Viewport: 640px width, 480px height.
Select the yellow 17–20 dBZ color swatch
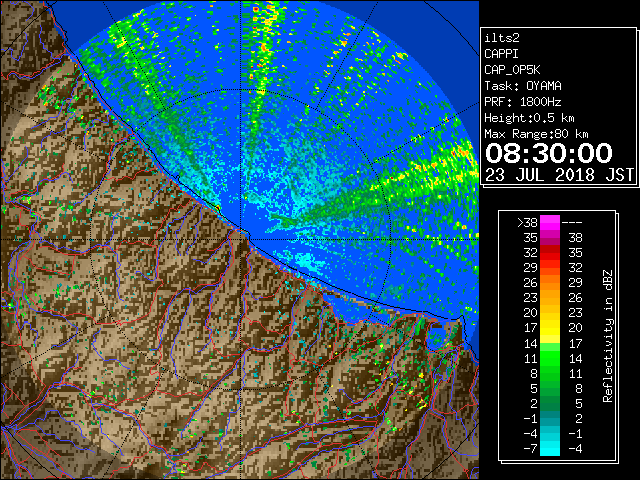[550, 328]
